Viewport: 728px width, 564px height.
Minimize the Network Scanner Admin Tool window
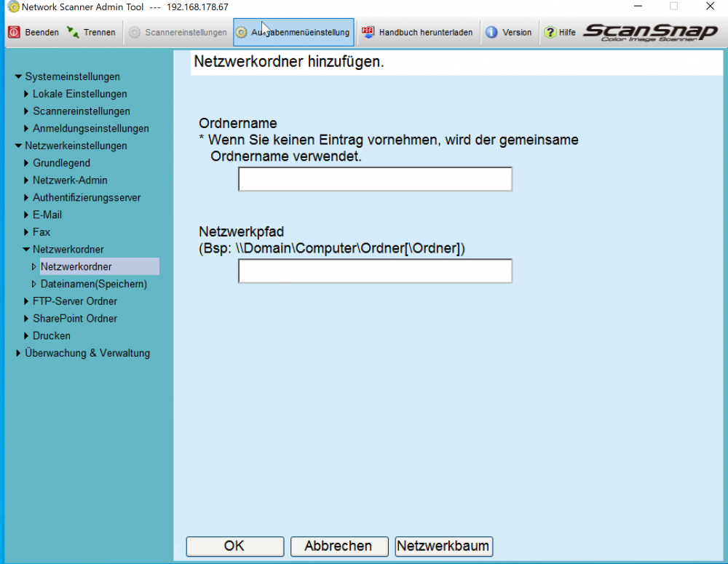[638, 7]
